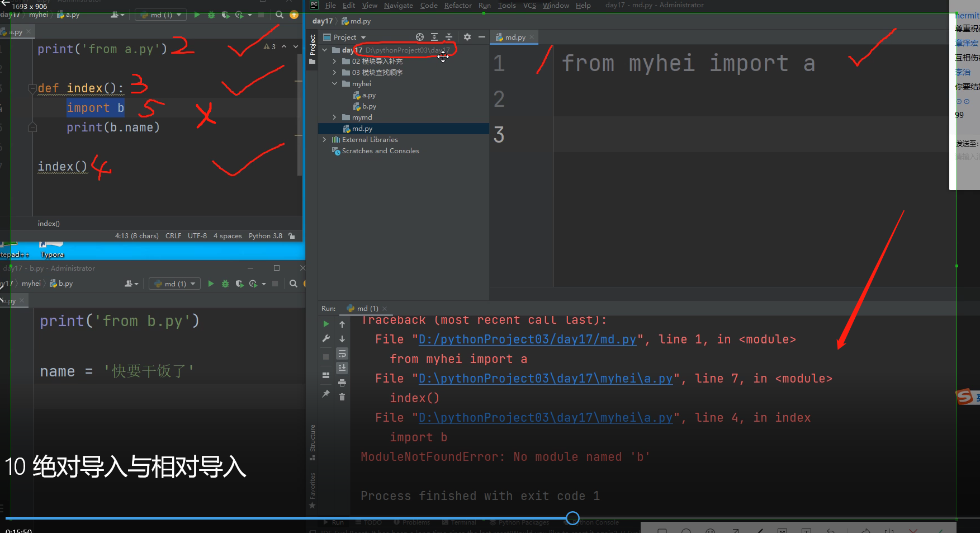Image resolution: width=980 pixels, height=533 pixels.
Task: Hide the Project tool window
Action: (481, 37)
